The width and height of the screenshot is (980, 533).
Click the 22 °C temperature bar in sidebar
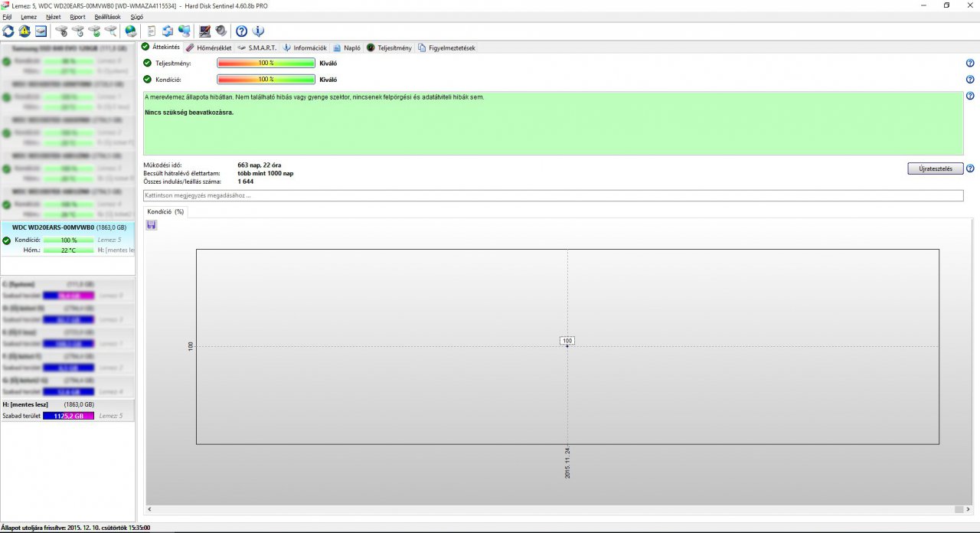(x=68, y=250)
